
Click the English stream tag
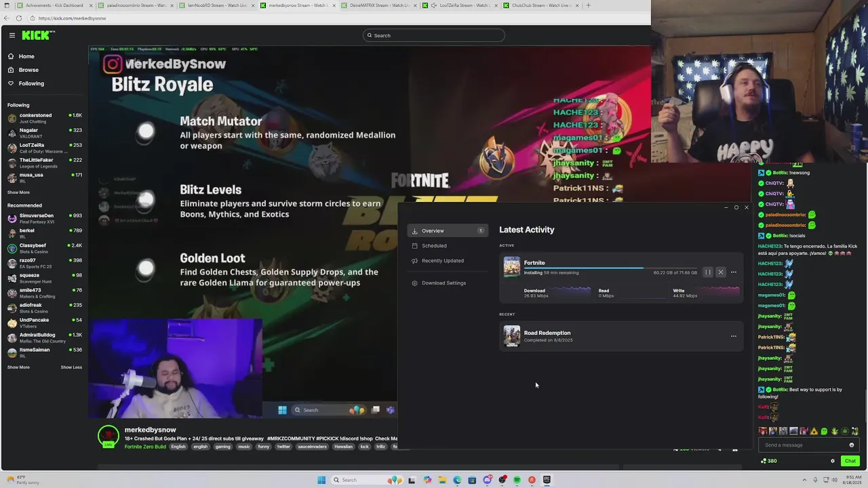[x=178, y=447]
